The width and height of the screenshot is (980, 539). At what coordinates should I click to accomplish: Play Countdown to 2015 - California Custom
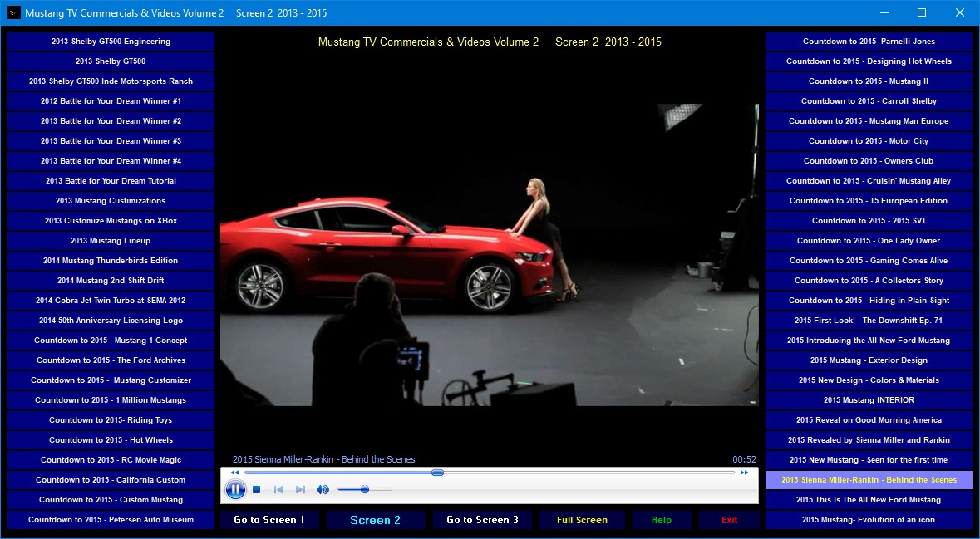(111, 480)
